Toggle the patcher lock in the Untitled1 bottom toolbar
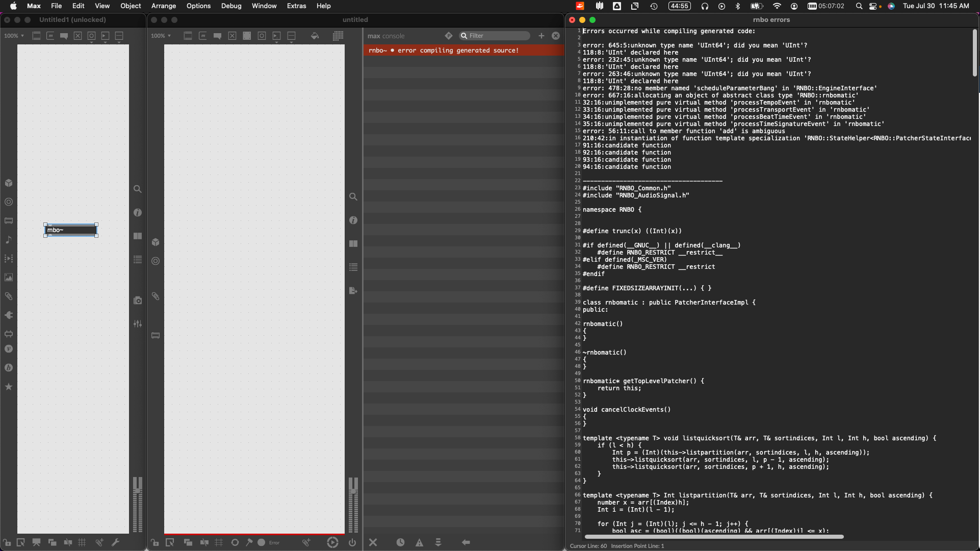This screenshot has height=551, width=980. pyautogui.click(x=7, y=542)
